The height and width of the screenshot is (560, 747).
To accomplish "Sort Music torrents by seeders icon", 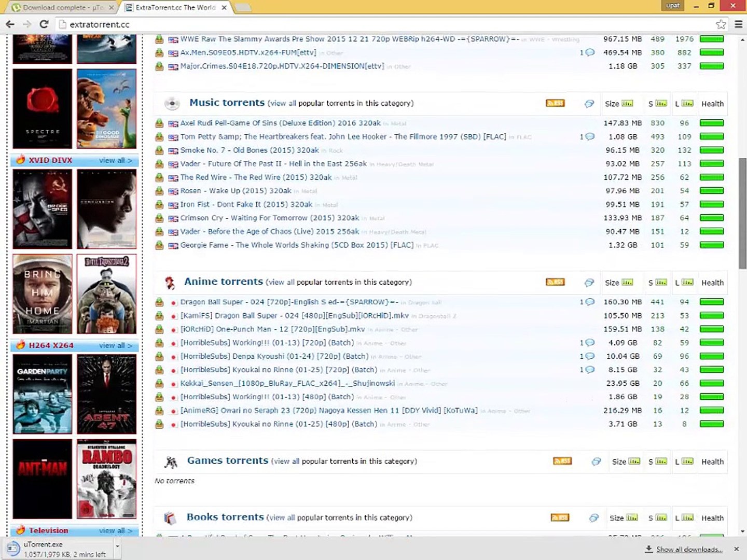I will 661,103.
